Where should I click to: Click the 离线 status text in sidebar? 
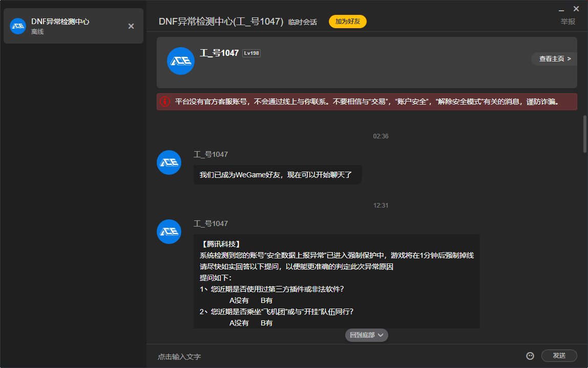(x=37, y=32)
